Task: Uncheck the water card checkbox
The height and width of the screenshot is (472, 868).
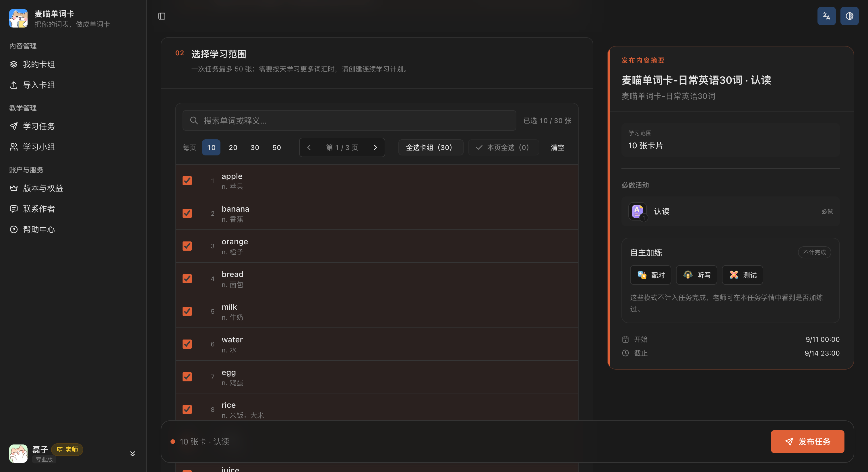Action: [x=187, y=344]
